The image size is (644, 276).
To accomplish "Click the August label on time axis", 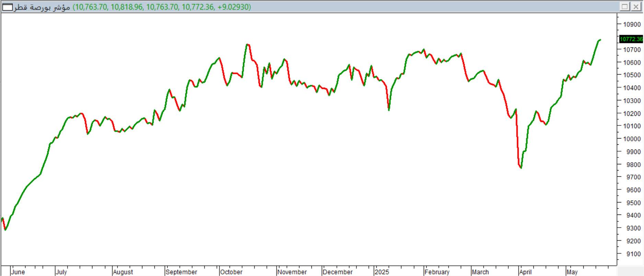I will (123, 272).
